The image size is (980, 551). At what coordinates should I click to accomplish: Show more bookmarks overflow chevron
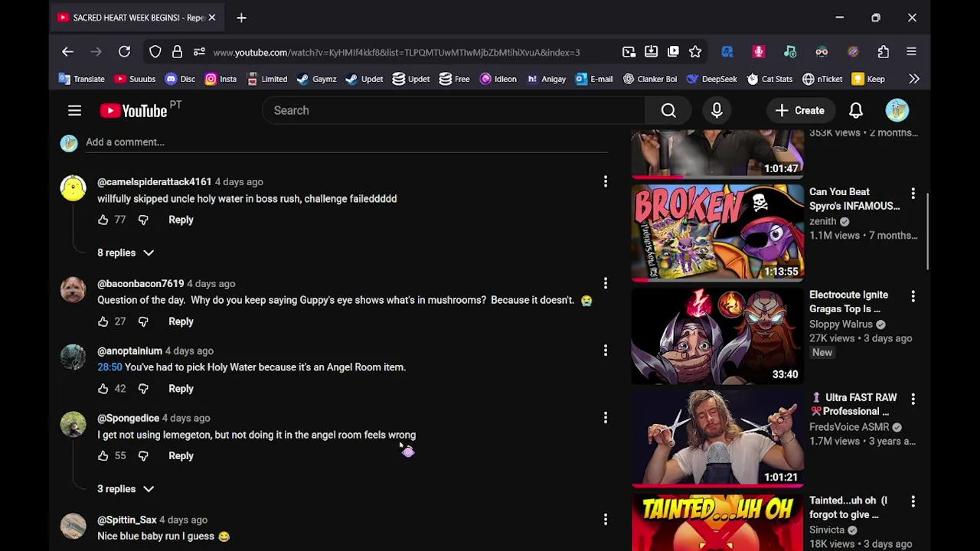click(x=914, y=79)
